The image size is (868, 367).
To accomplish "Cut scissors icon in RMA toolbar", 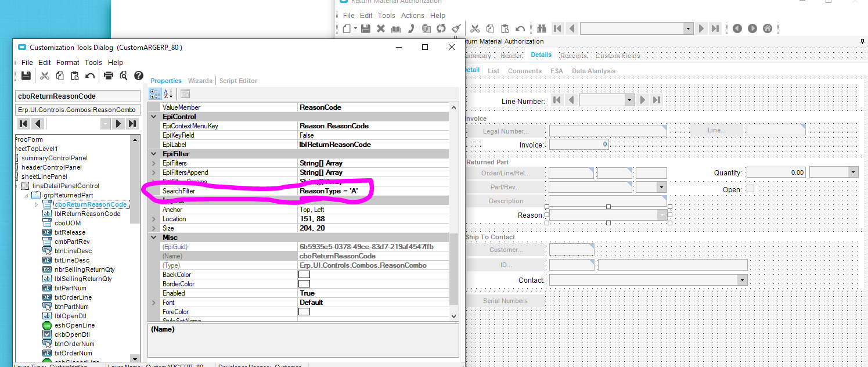I will [x=475, y=28].
